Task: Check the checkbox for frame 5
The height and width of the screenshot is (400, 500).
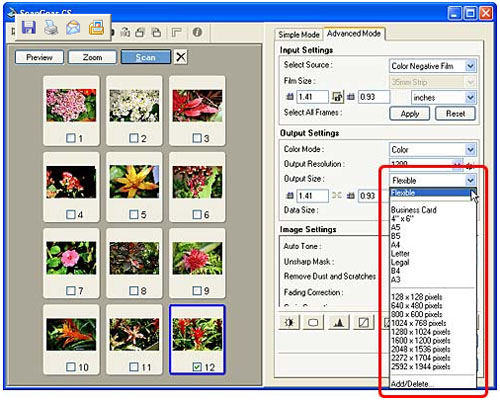Action: pyautogui.click(x=134, y=214)
